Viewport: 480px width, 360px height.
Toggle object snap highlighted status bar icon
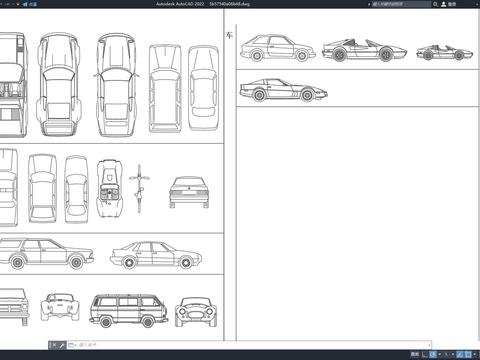[x=468, y=354]
